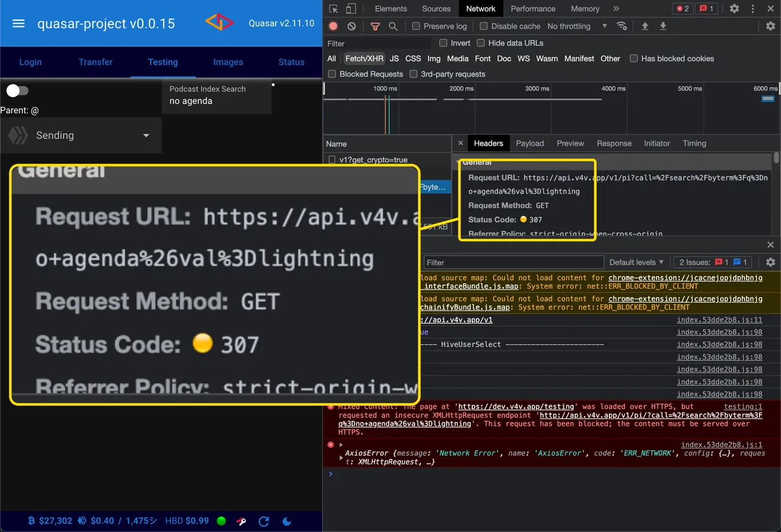Toggle the device toolbar icon in DevTools
781x532 pixels.
click(351, 9)
